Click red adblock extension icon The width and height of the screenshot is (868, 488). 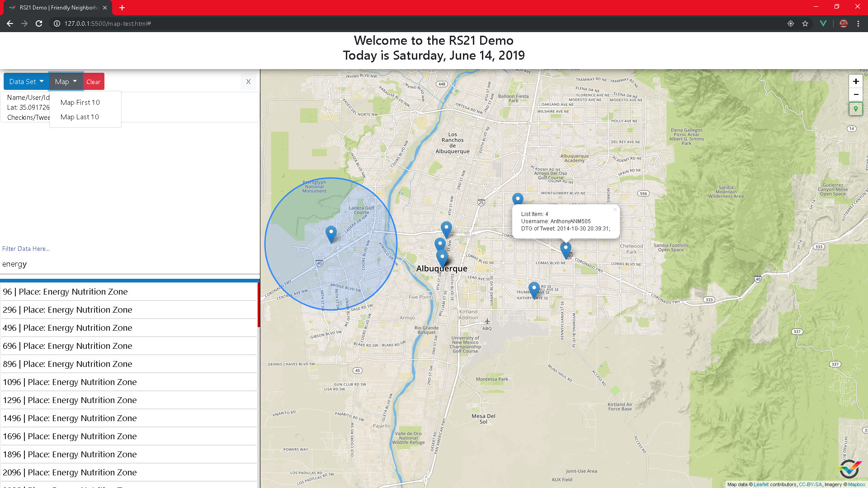click(844, 23)
